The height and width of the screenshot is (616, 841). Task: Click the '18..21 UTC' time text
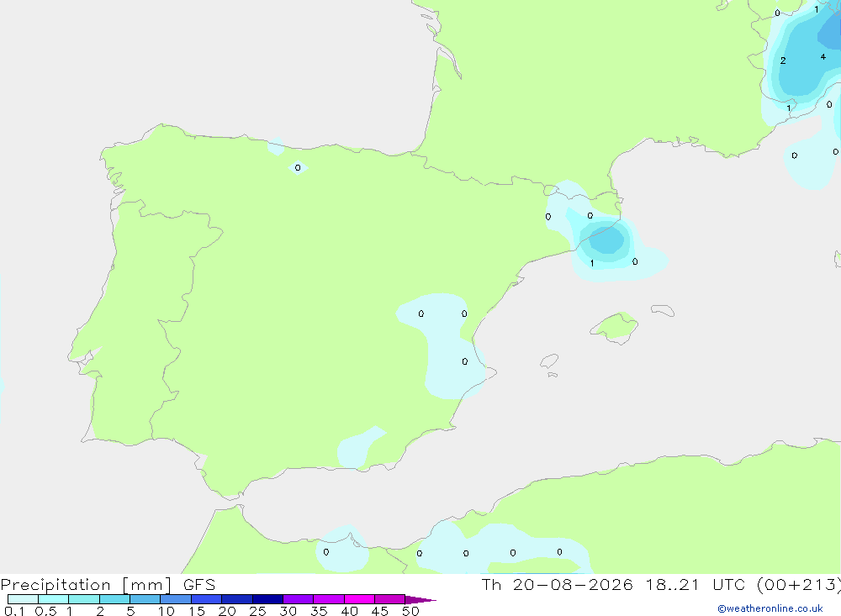click(x=696, y=585)
